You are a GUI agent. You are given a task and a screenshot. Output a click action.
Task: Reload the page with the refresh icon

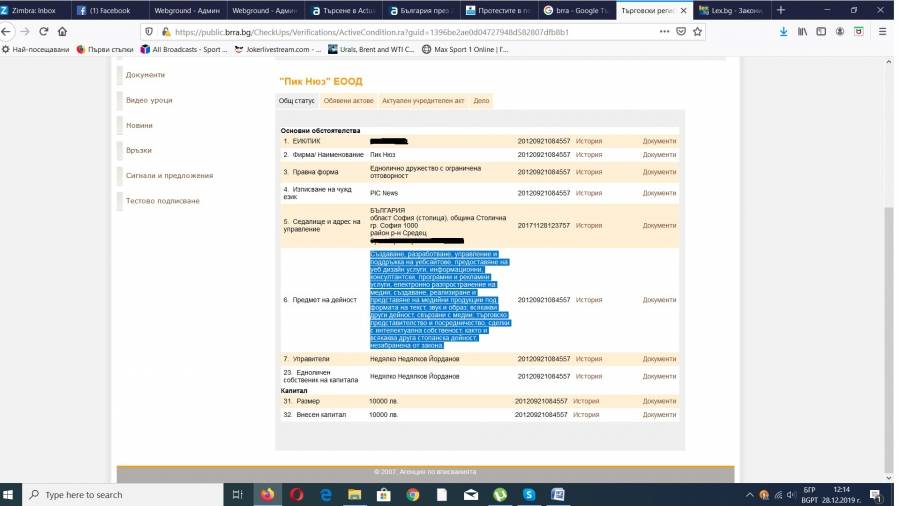click(43, 31)
